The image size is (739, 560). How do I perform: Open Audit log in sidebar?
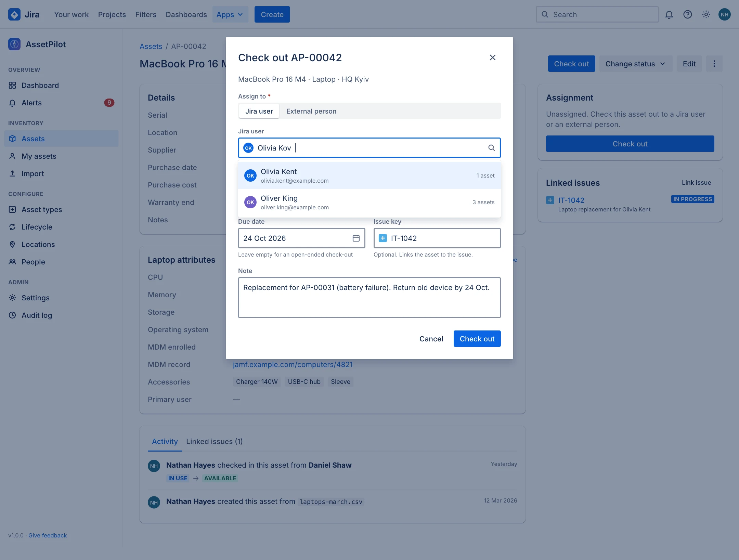coord(61,315)
